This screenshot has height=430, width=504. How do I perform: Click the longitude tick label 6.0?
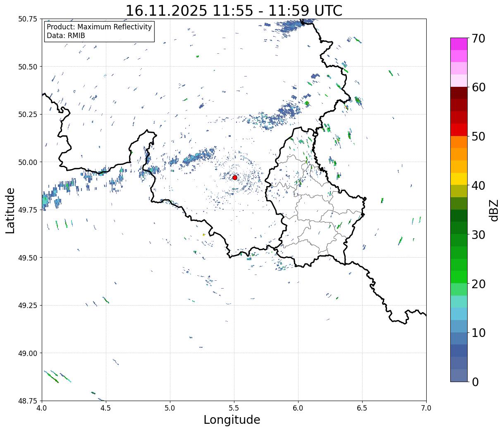point(298,408)
